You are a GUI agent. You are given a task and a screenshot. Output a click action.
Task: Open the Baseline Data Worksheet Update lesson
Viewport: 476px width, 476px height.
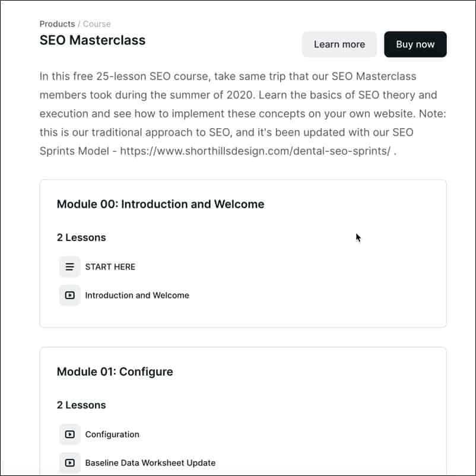pos(150,463)
